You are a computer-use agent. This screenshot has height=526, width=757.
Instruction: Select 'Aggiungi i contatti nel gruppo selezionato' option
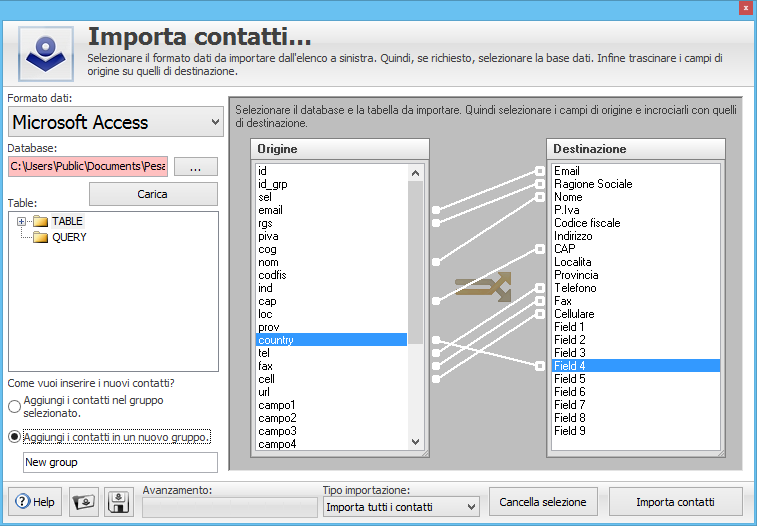14,406
